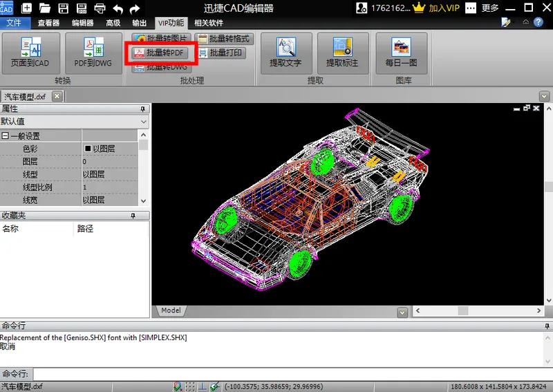Click the 提取文字 extract text button
The image size is (553, 392).
[x=286, y=53]
